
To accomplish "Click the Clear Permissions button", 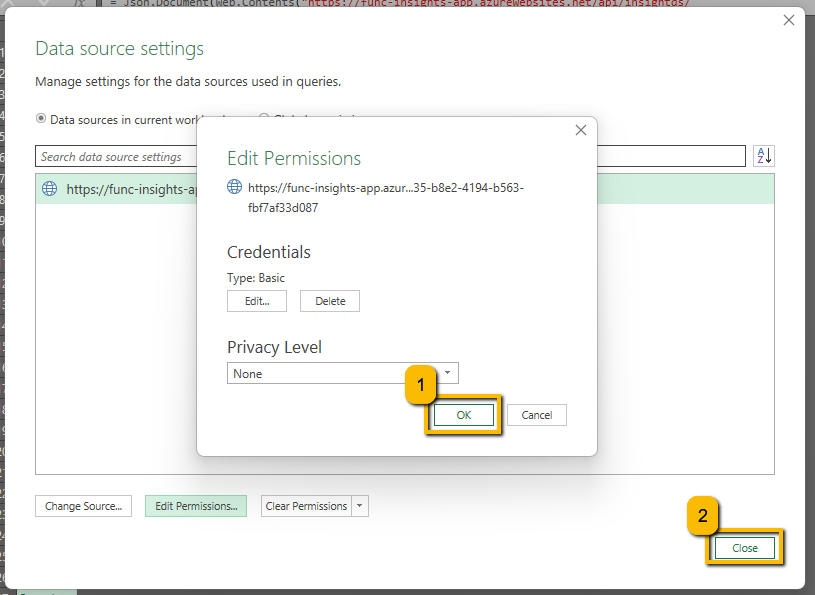I will click(306, 506).
